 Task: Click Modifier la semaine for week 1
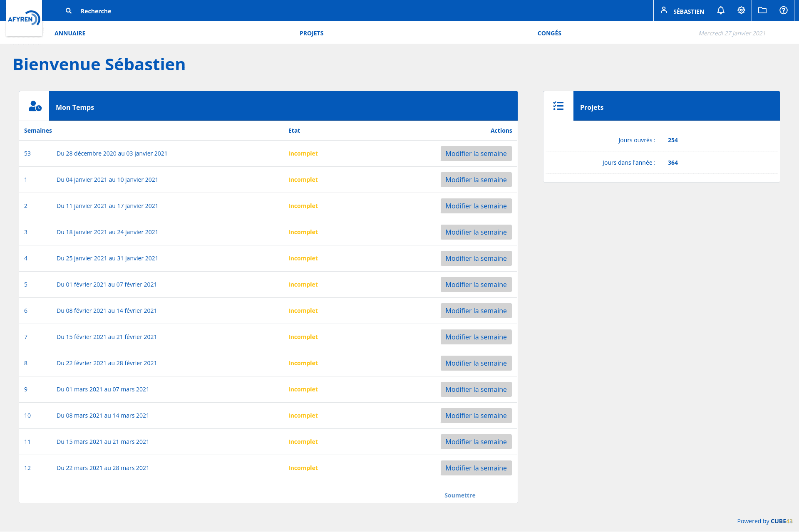476,180
